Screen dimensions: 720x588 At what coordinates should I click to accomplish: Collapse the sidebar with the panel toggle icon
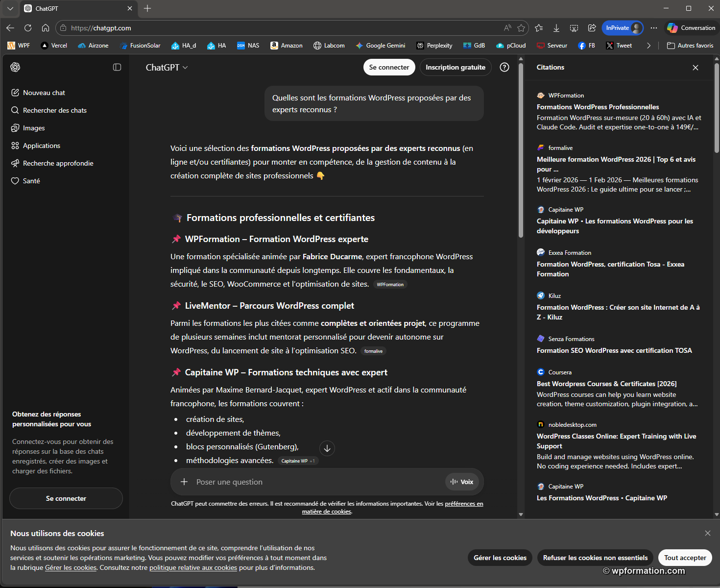[117, 67]
